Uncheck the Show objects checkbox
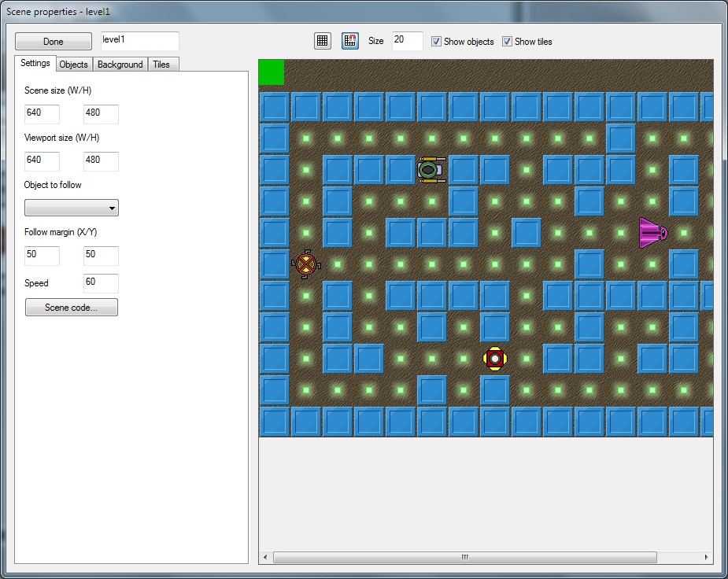Viewport: 728px width, 579px height. [436, 42]
